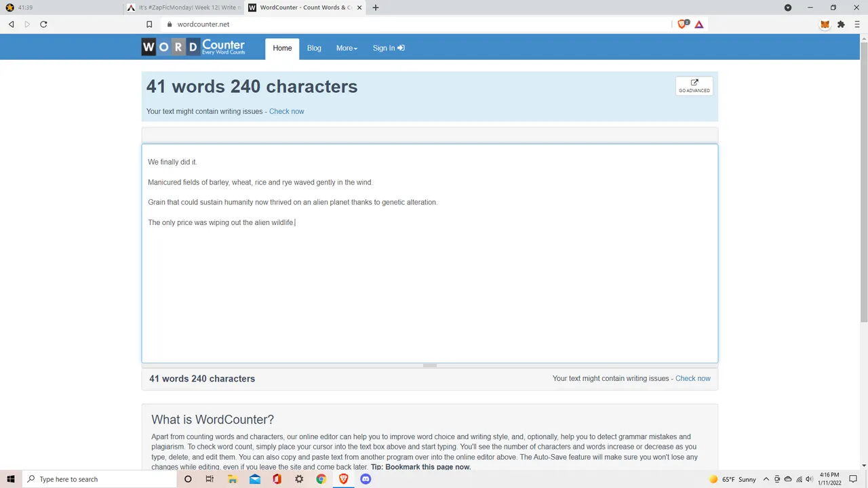Select the Home navigation tab
The width and height of the screenshot is (868, 488).
pos(282,48)
